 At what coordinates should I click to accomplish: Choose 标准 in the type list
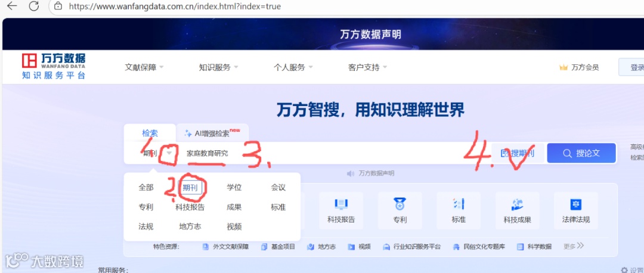(x=278, y=207)
